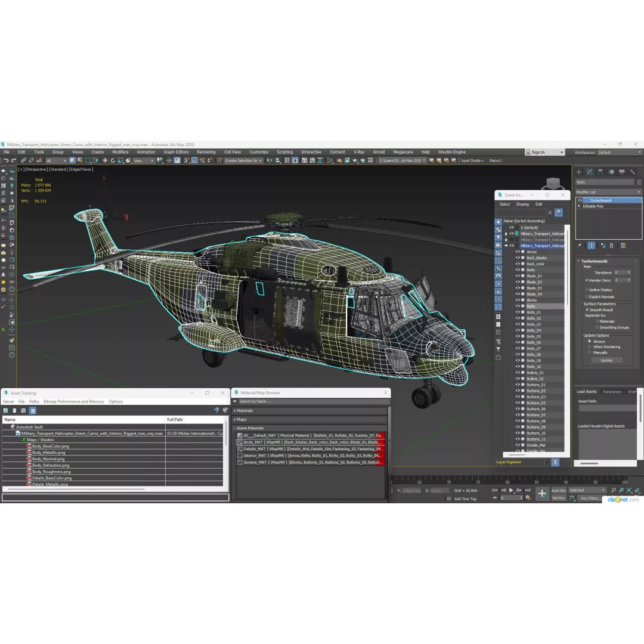Open the Motion tab in the command panel

(x=611, y=172)
